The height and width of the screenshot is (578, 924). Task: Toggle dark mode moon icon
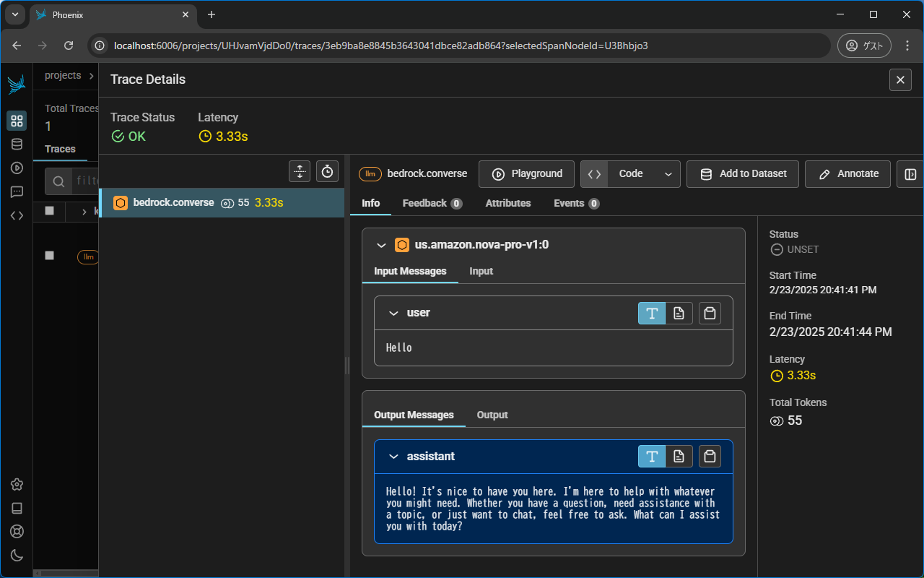pos(17,556)
